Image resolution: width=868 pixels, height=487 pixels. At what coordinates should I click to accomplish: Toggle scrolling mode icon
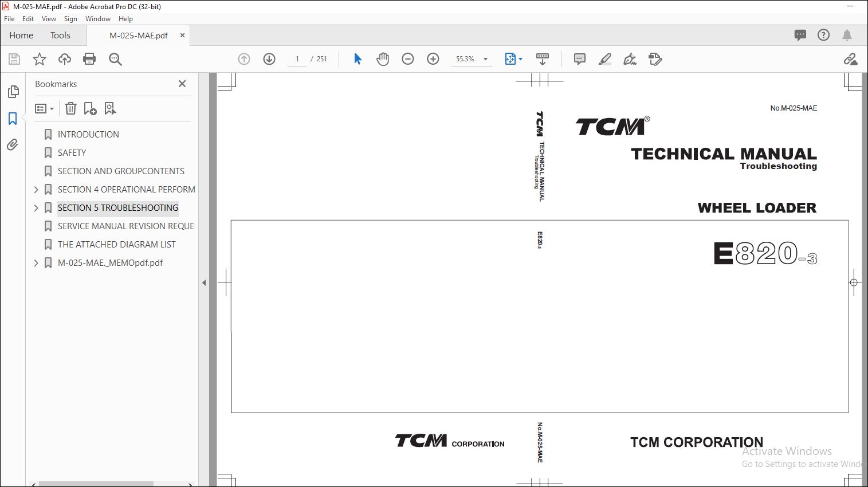tap(542, 59)
